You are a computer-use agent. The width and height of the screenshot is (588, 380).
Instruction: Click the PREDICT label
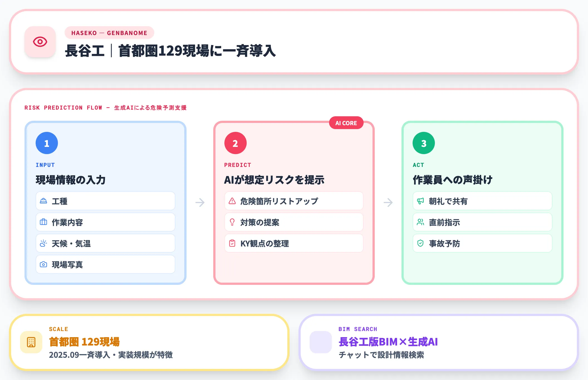238,165
